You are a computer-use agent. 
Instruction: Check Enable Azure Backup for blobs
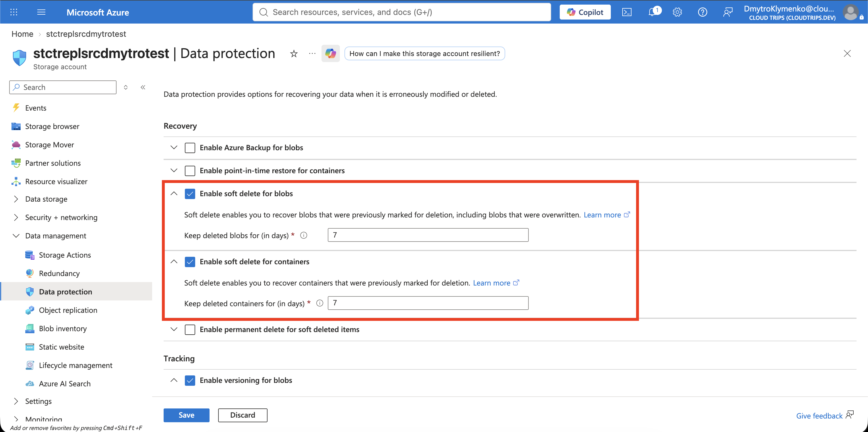click(x=190, y=148)
